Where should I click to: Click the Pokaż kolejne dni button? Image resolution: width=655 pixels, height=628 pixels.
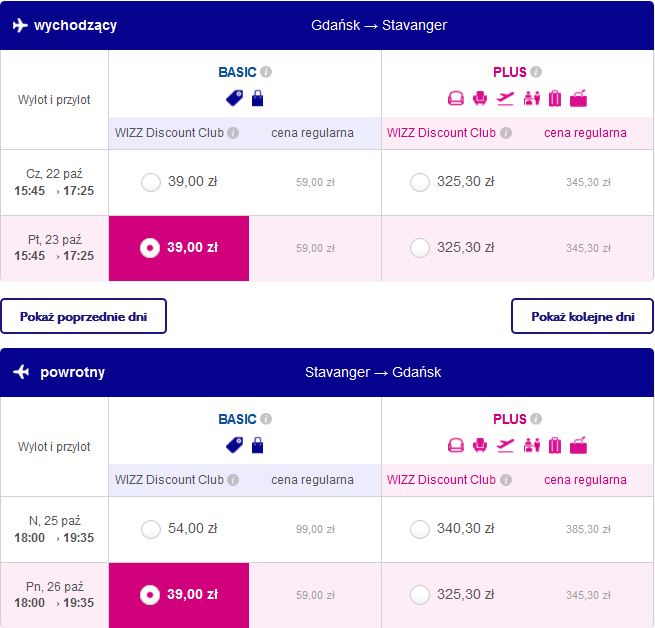tap(582, 316)
